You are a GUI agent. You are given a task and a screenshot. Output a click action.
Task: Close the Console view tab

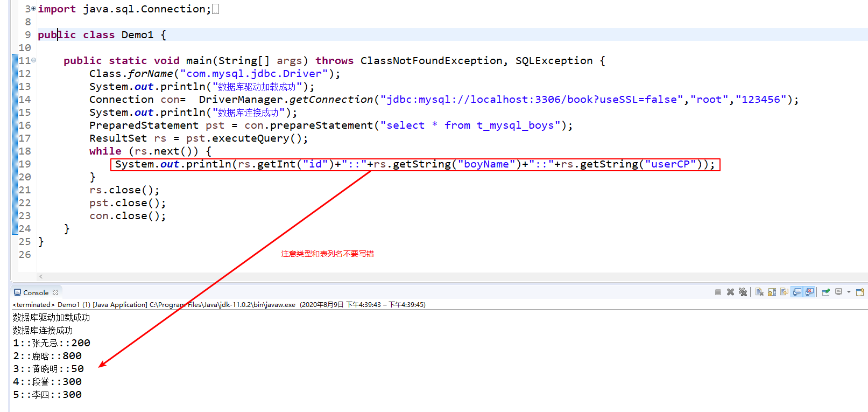pos(55,292)
